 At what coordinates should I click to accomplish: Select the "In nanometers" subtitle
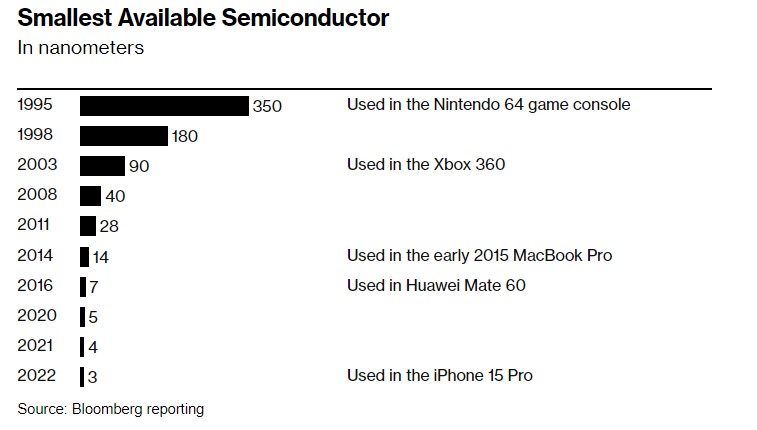point(80,47)
